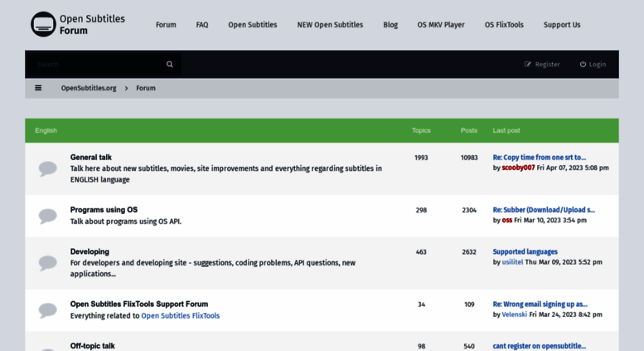Click date Fri Apr 07, 2023 5:08 pm
Viewport: 644px width, 351px height.
tap(573, 168)
